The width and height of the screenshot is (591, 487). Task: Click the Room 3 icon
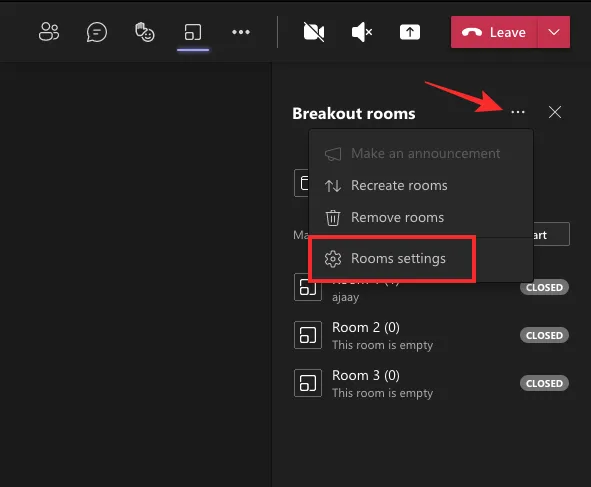point(308,383)
